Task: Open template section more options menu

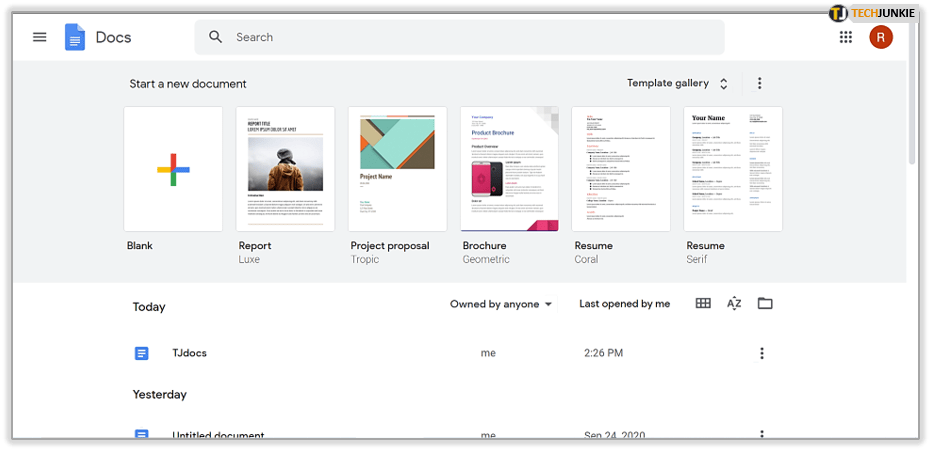Action: 760,84
